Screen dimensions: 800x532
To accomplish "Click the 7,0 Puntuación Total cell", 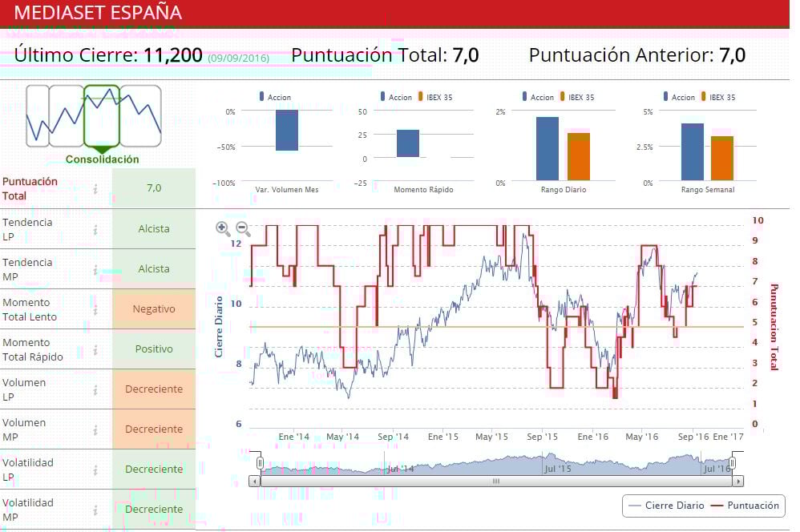I will tap(154, 188).
